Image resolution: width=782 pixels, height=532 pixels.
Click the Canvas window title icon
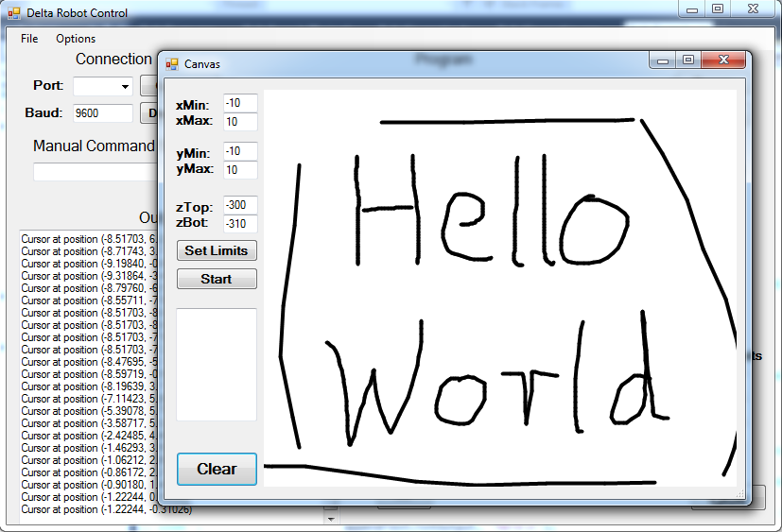pos(171,64)
